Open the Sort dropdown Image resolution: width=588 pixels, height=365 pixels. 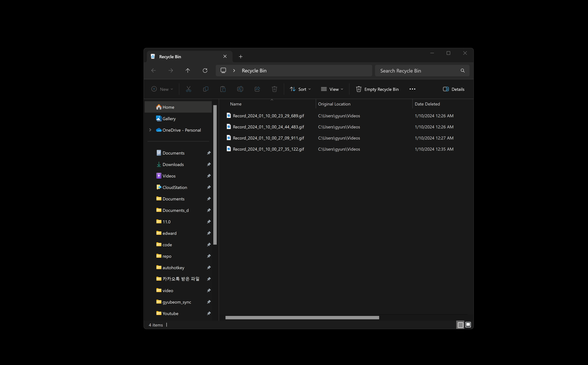[x=300, y=89]
